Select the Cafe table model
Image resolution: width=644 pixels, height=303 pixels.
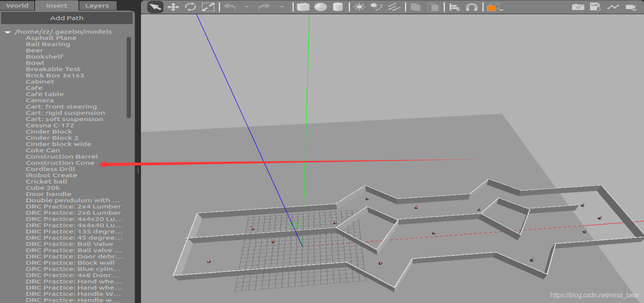coord(45,94)
